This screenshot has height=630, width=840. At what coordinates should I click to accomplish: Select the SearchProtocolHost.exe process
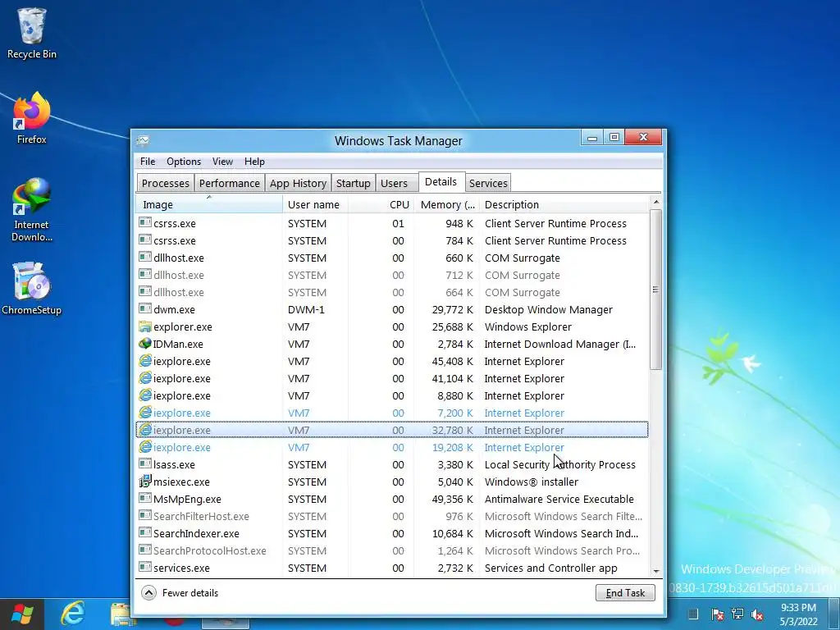(x=392, y=550)
